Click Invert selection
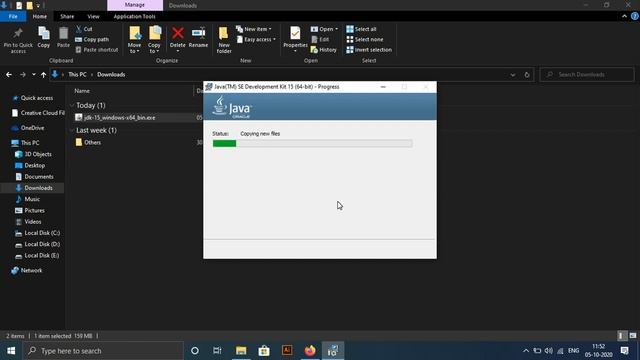Viewport: 640px width, 360px height. pos(369,50)
